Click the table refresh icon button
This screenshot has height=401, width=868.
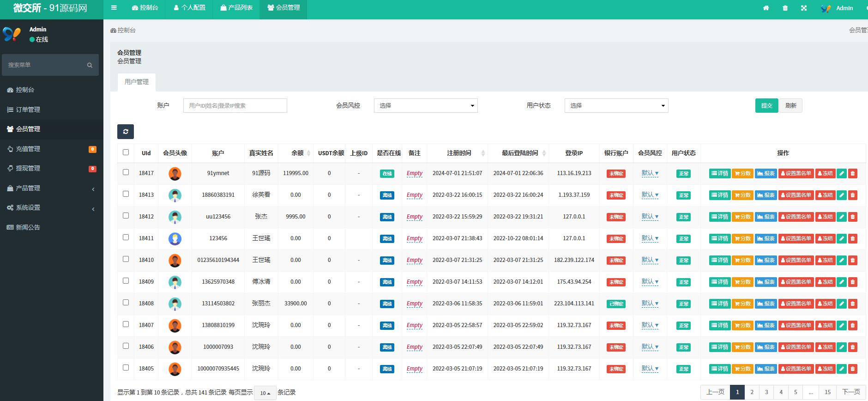[x=126, y=132]
